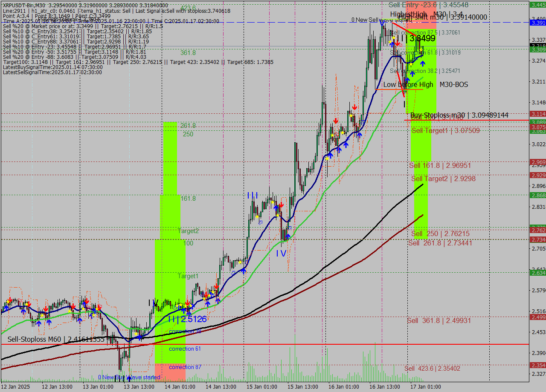Viewport: 546px width, 392px height.
Task: Click the red 2.499 price axis tag
Action: point(537,317)
